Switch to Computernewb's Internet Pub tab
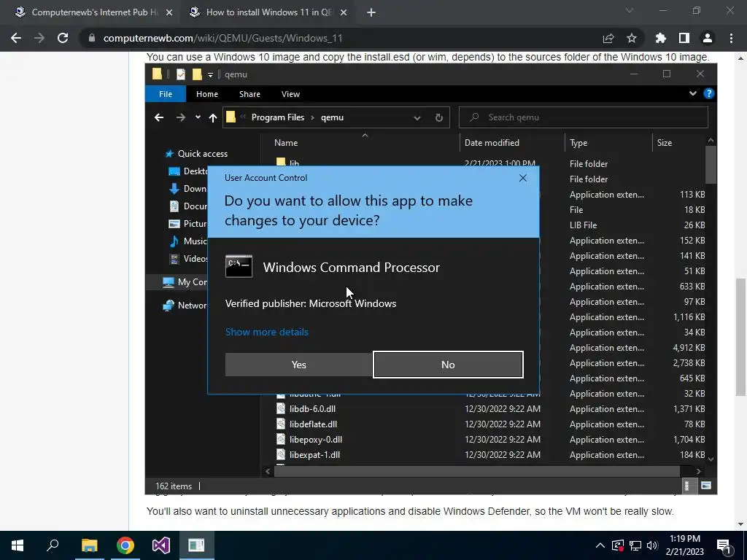The height and width of the screenshot is (560, 747). pyautogui.click(x=93, y=12)
